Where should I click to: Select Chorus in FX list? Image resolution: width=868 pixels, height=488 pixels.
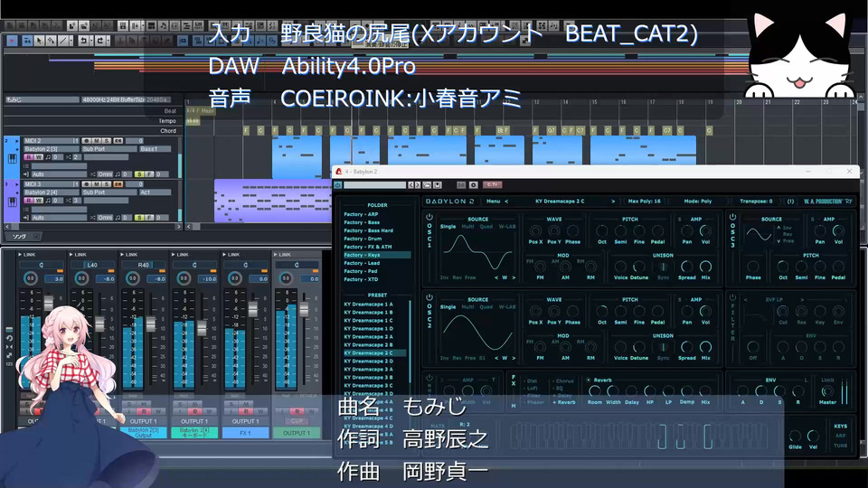coord(564,380)
